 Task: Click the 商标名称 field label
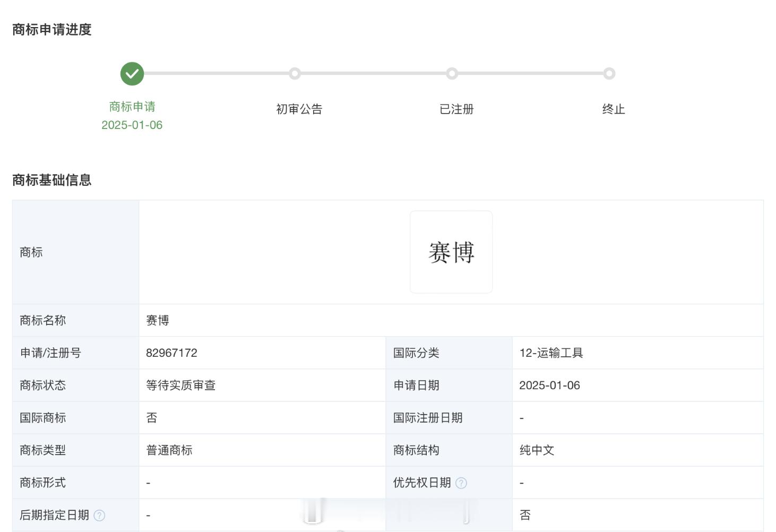pos(43,321)
